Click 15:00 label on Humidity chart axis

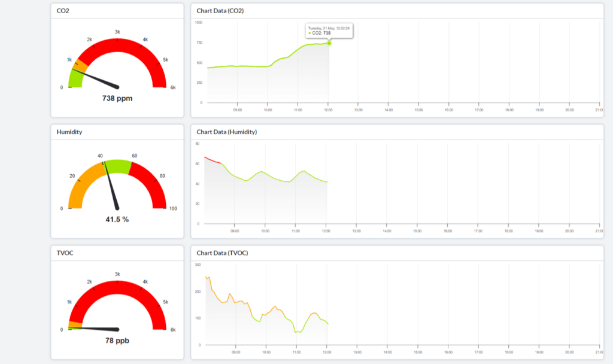click(417, 231)
